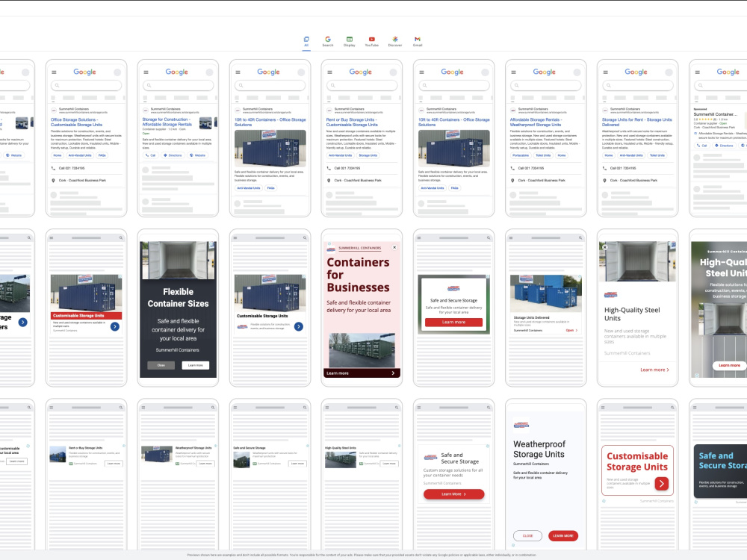
Task: Click Directions button in Storage for Construction ad
Action: tap(173, 155)
